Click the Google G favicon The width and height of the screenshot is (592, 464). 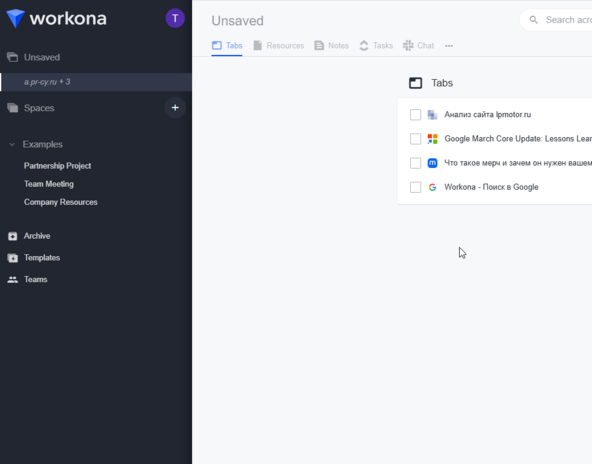click(x=432, y=187)
